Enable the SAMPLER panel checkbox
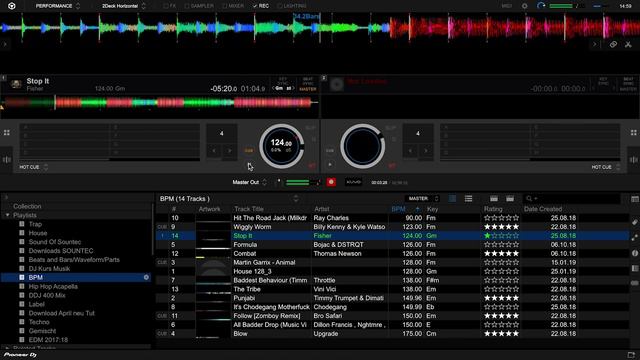640x360 pixels. coord(187,6)
